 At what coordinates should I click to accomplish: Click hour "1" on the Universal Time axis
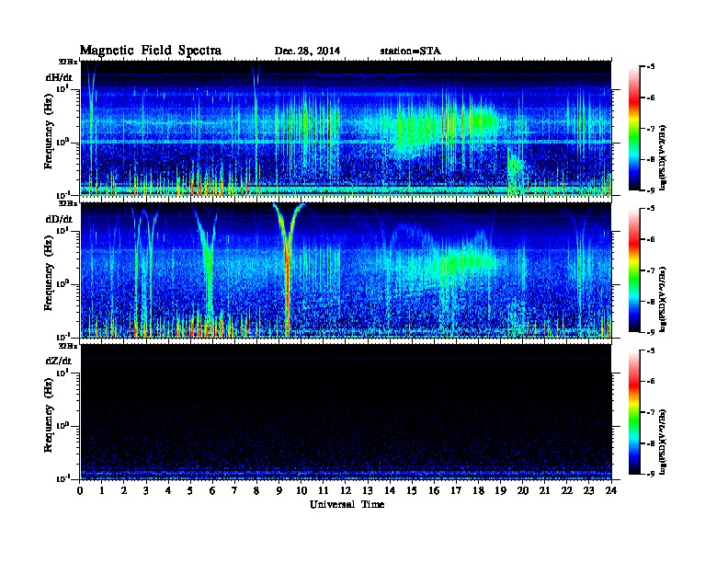102,491
